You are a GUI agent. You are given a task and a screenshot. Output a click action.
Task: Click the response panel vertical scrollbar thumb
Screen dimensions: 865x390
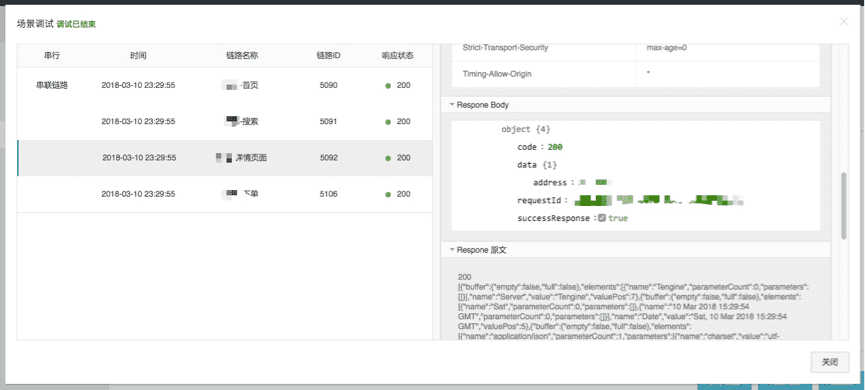[x=843, y=206]
